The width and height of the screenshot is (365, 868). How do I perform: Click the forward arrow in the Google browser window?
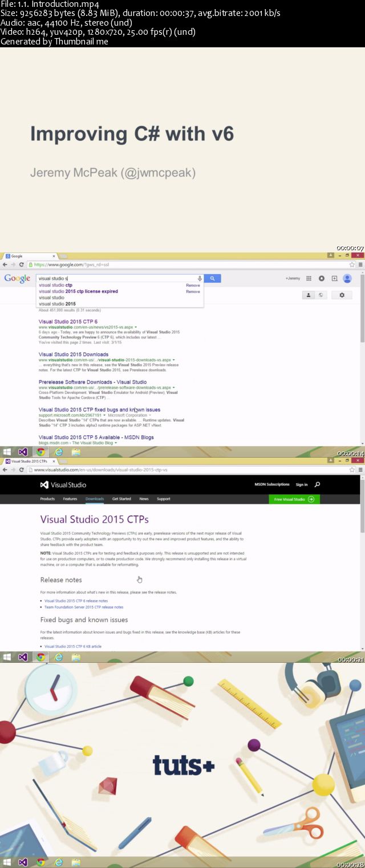pyautogui.click(x=13, y=264)
